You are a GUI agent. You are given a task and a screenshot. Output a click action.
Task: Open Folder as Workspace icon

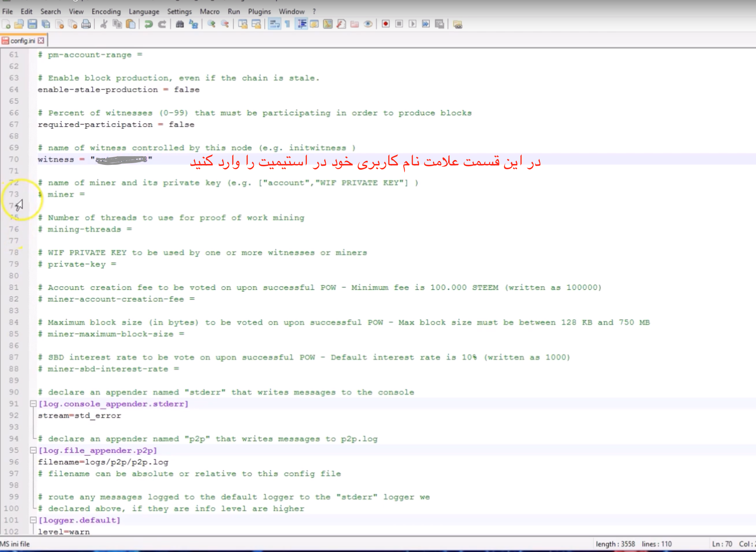[355, 24]
